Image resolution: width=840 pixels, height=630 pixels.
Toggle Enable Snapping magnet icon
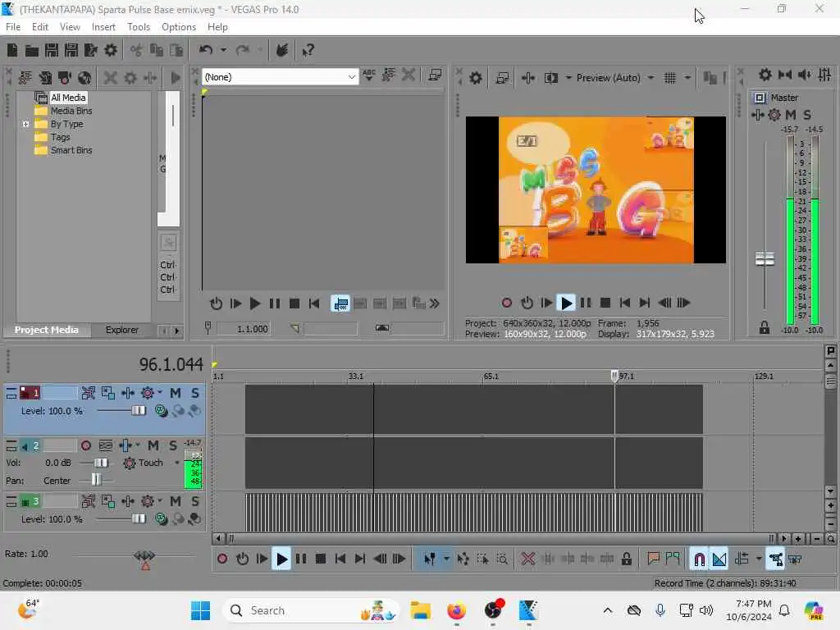click(699, 559)
